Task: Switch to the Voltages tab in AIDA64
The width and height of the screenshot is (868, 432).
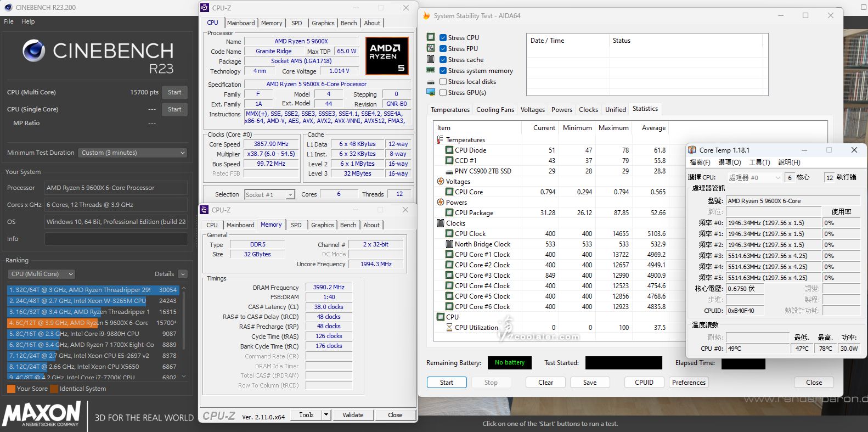Action: point(532,110)
